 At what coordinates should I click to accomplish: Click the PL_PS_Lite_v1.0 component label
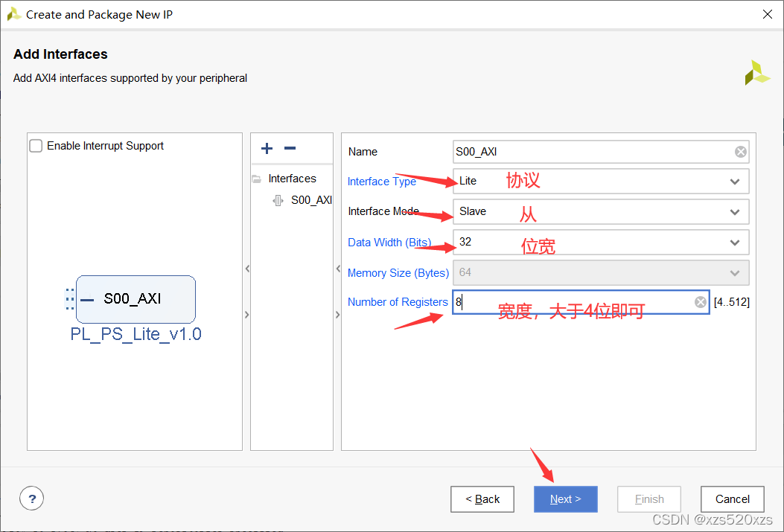pyautogui.click(x=136, y=333)
